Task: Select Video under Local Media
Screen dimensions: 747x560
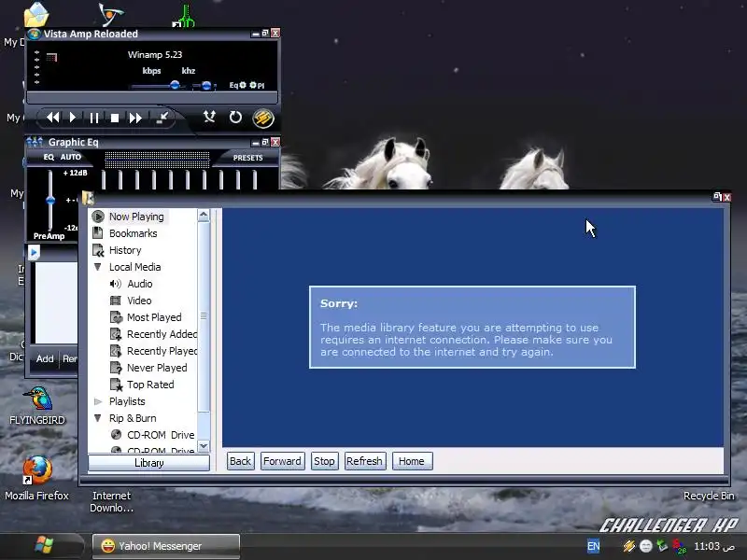Action: 139,301
